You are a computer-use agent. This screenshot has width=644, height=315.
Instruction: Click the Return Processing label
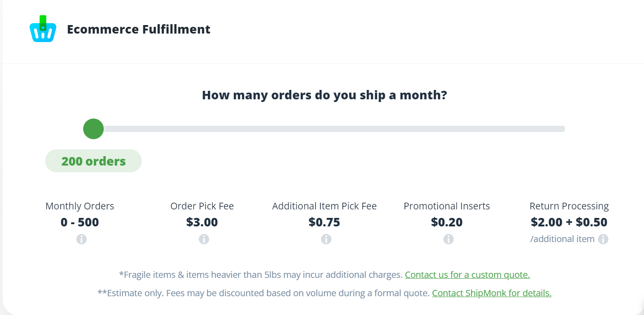(569, 206)
